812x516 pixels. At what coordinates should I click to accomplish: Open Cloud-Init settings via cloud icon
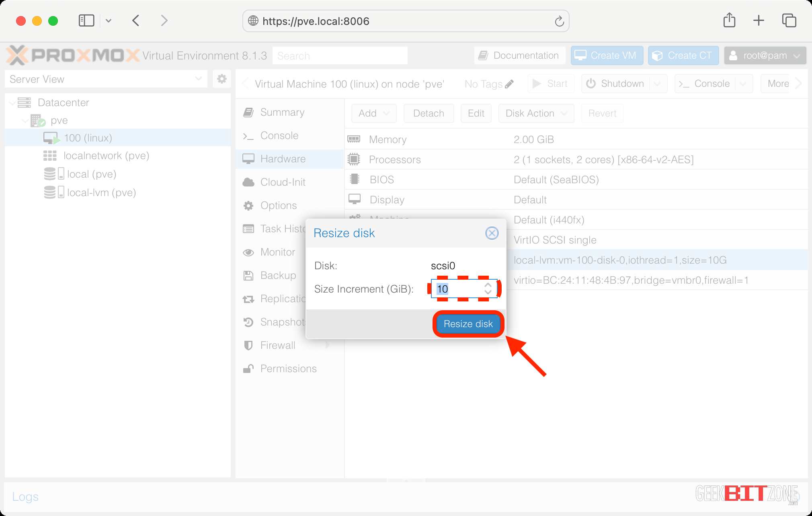248,182
